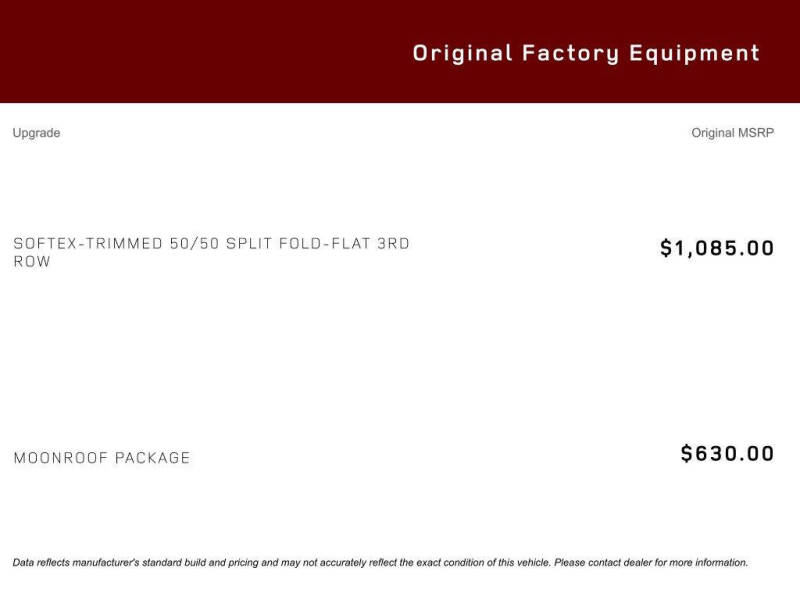800x600 pixels.
Task: Click the word PACKAGE in Moonroof entry
Action: [x=153, y=458]
